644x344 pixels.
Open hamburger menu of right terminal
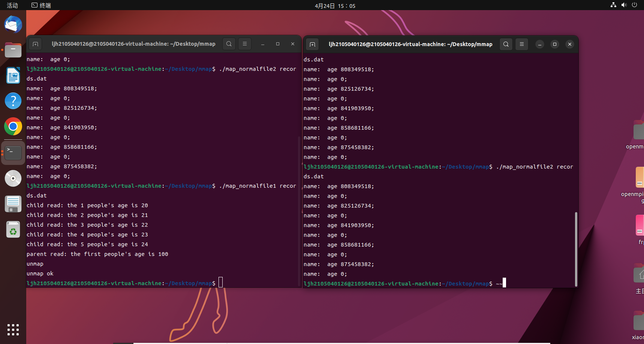coord(522,44)
